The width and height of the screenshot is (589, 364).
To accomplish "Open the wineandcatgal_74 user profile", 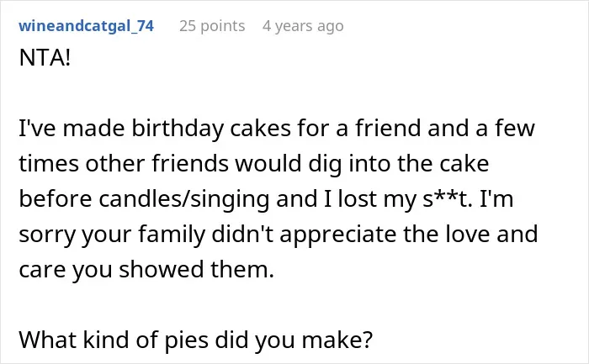I will point(86,26).
